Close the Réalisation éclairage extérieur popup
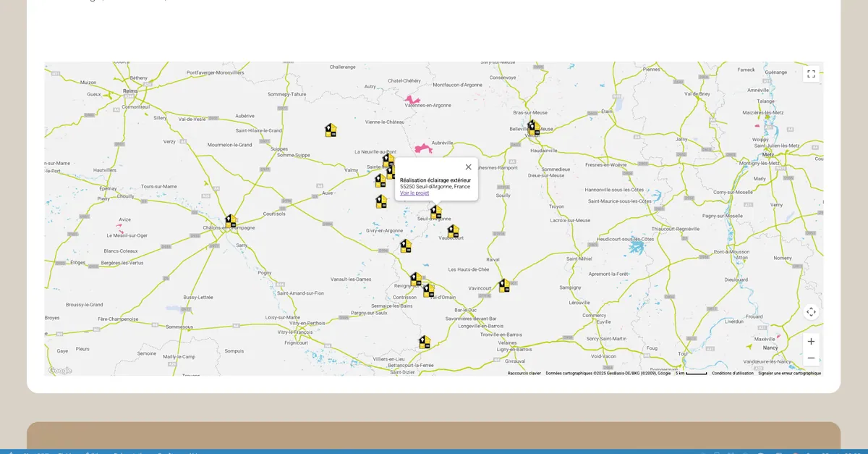 tap(468, 167)
